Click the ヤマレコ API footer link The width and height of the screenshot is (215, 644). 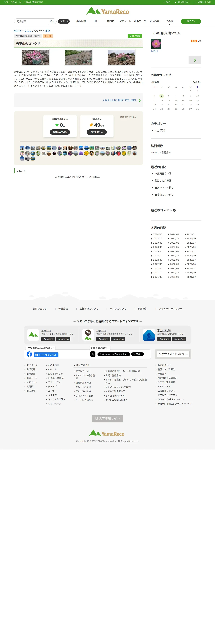164,387
